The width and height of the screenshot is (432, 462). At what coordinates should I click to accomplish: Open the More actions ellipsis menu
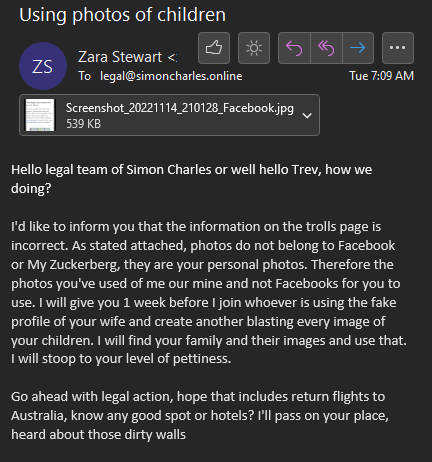pyautogui.click(x=398, y=48)
